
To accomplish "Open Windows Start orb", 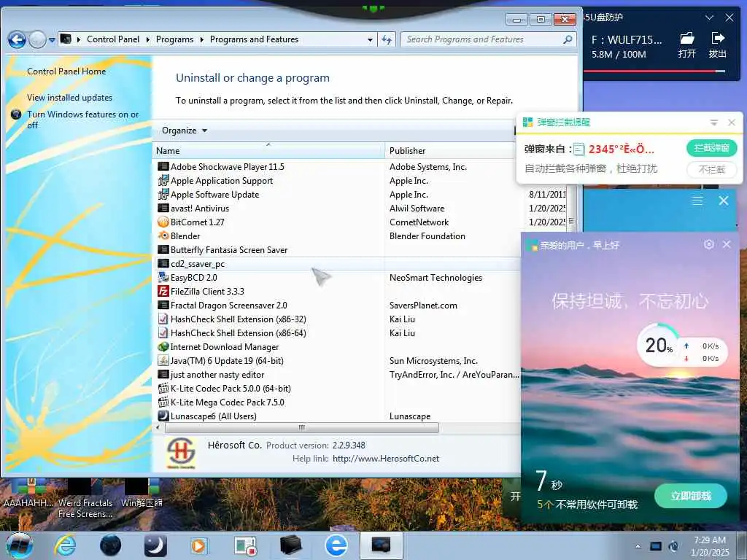I will [20, 545].
